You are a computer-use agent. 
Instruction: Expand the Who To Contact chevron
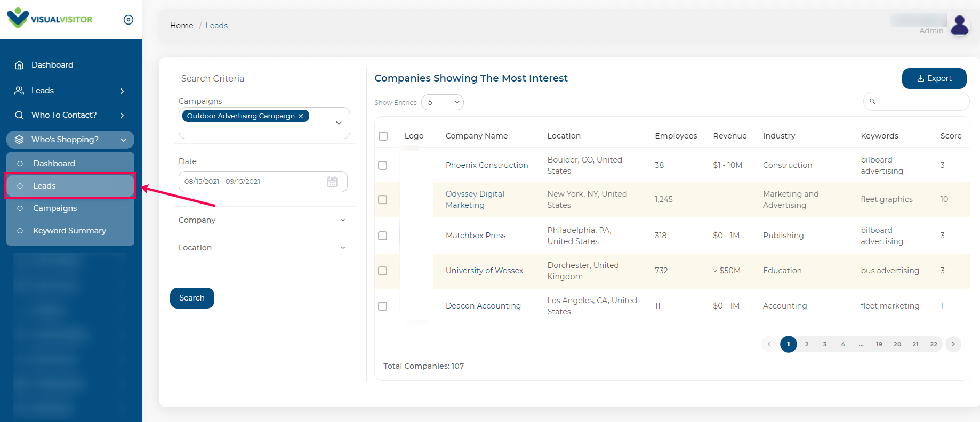(122, 116)
